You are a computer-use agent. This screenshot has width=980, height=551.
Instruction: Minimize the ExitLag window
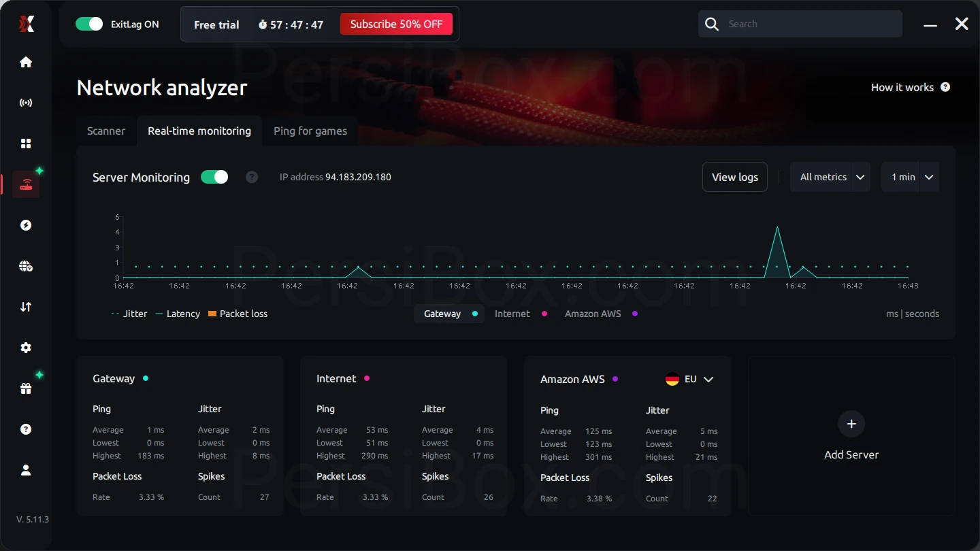[930, 24]
